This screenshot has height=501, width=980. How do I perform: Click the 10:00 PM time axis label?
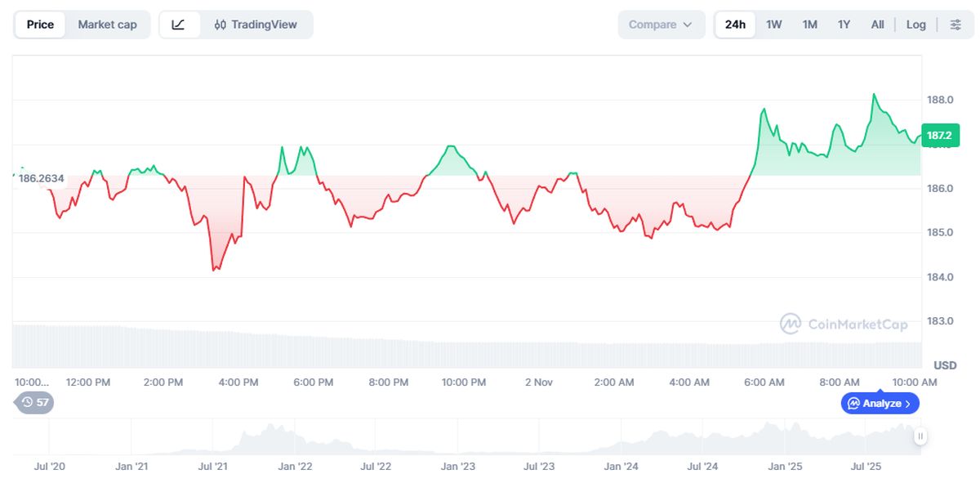pos(464,382)
